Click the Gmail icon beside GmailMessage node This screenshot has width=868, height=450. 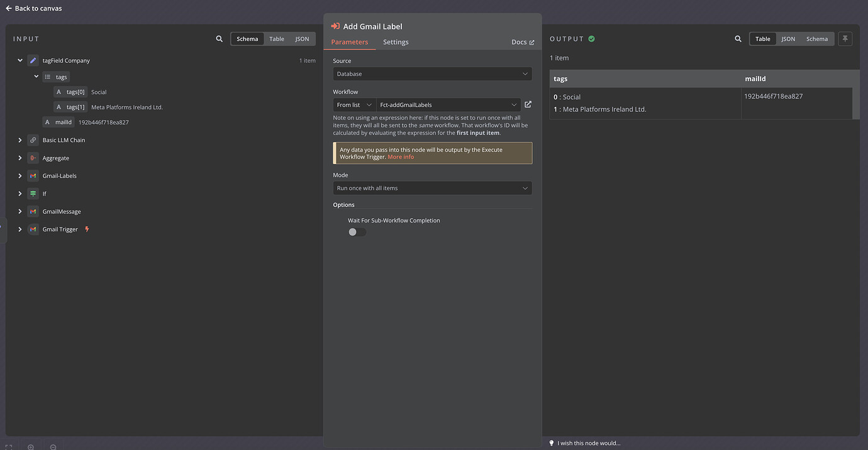click(x=32, y=211)
